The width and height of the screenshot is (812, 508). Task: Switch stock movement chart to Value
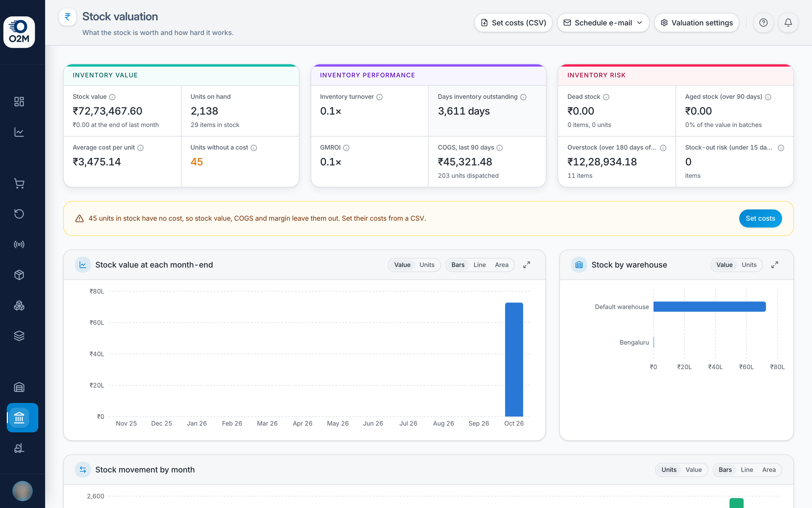click(694, 470)
